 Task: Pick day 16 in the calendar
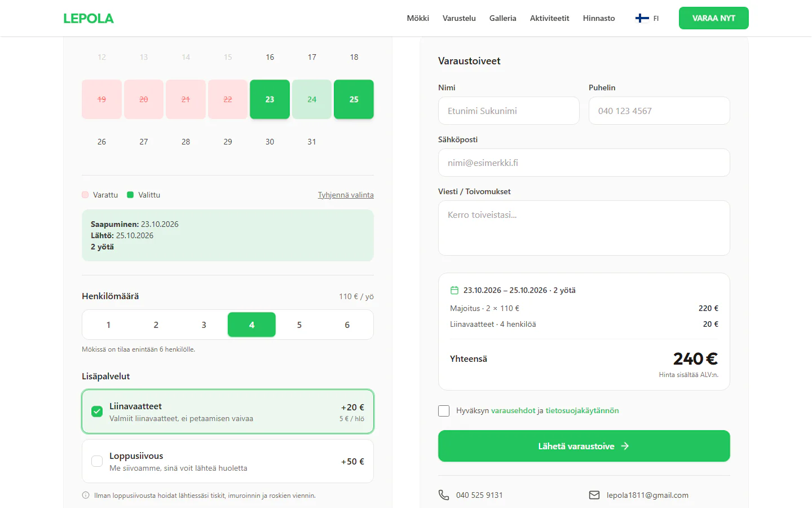270,57
